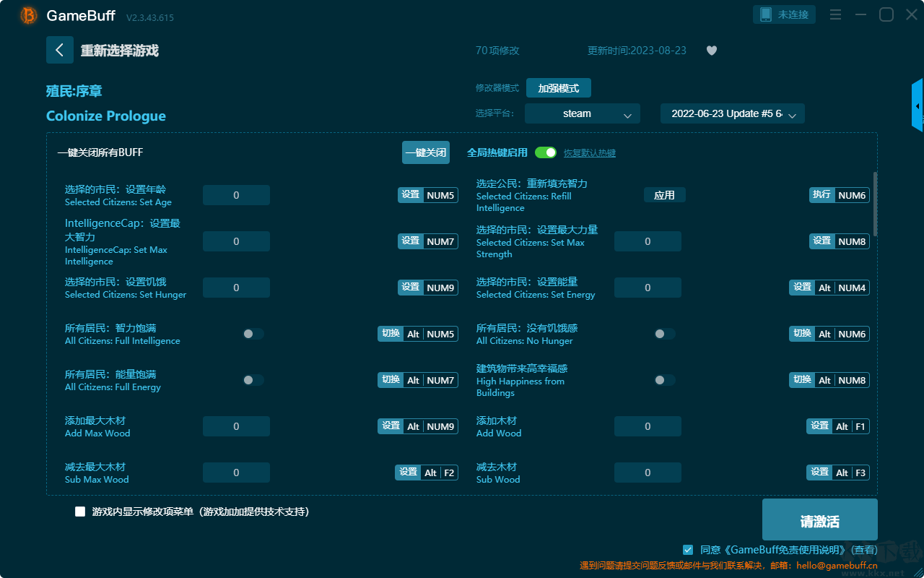Image resolution: width=924 pixels, height=578 pixels.
Task: Enable All Citizens: Full Intelligence toggle
Action: point(253,334)
